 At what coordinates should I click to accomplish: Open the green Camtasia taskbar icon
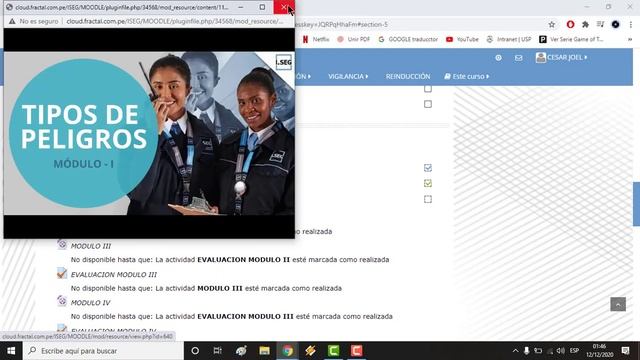333,351
